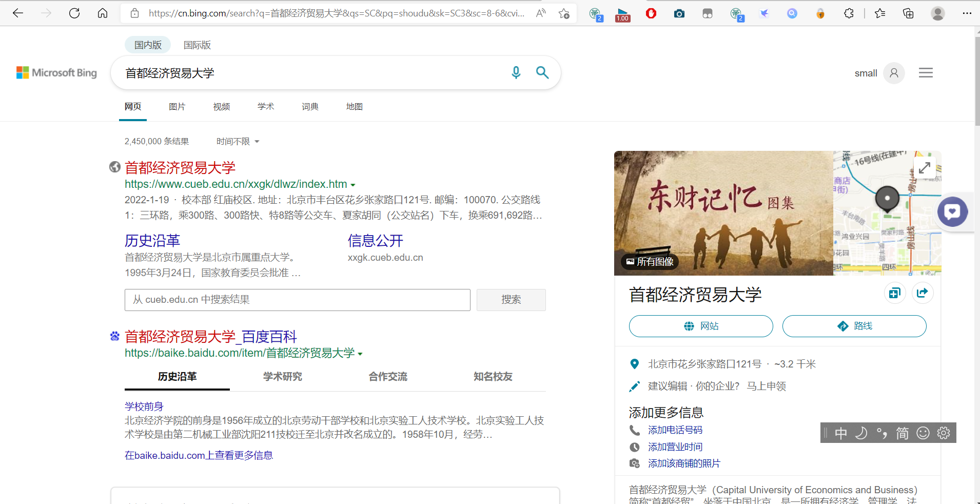The height and width of the screenshot is (504, 980).
Task: Open IME settings gear
Action: [x=944, y=433]
